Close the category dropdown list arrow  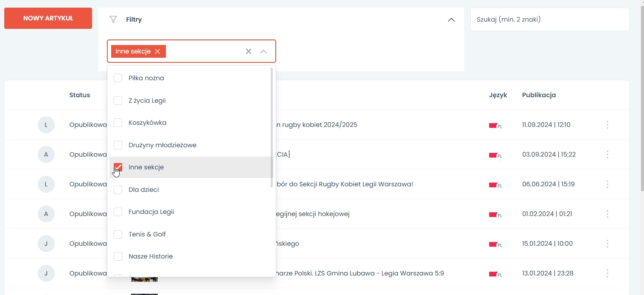263,51
